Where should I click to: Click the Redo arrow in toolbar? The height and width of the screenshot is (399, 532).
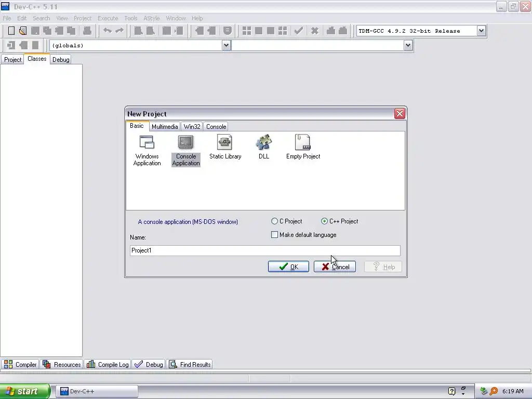119,31
